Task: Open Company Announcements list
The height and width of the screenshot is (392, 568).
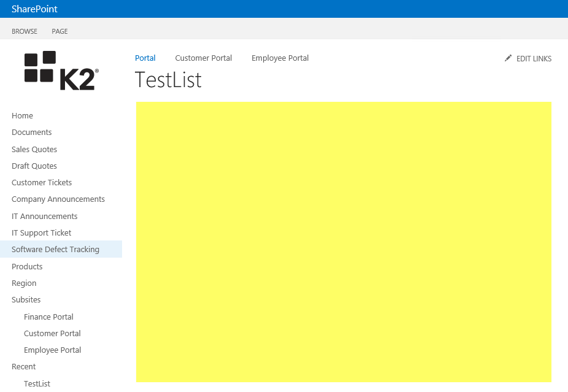Action: pos(58,199)
